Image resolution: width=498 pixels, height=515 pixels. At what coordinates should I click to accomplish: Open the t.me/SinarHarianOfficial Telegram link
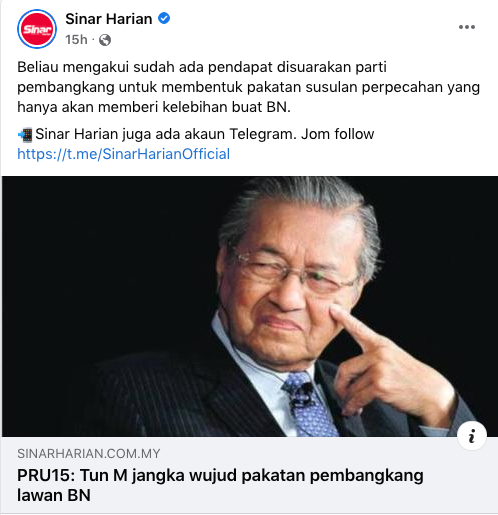click(124, 154)
